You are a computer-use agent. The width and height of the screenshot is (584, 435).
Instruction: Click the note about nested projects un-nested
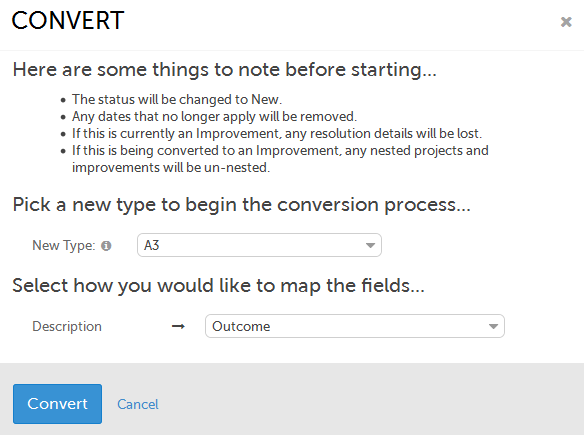click(280, 159)
